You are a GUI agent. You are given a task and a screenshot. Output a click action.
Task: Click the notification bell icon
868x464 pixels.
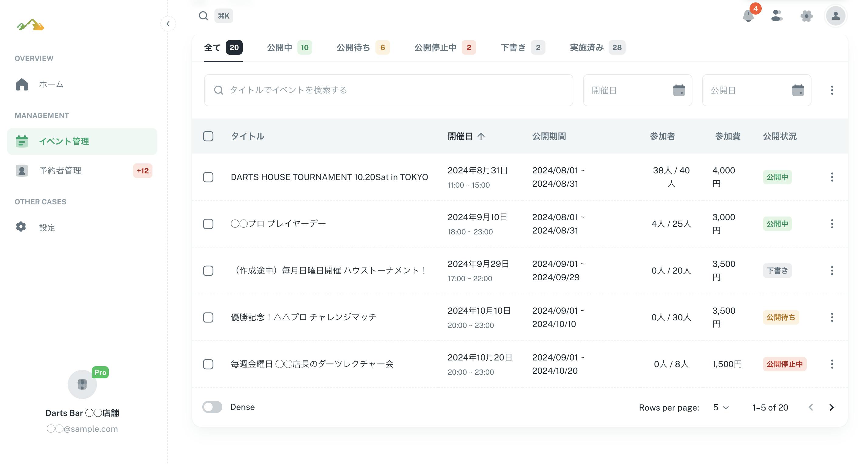pos(748,16)
